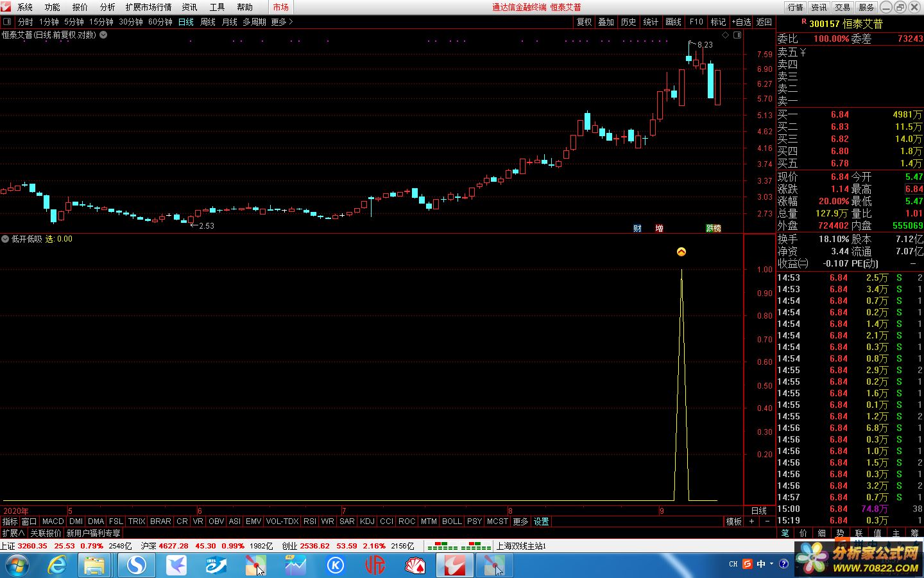
Task: Open the 功能 menu
Action: tap(53, 7)
